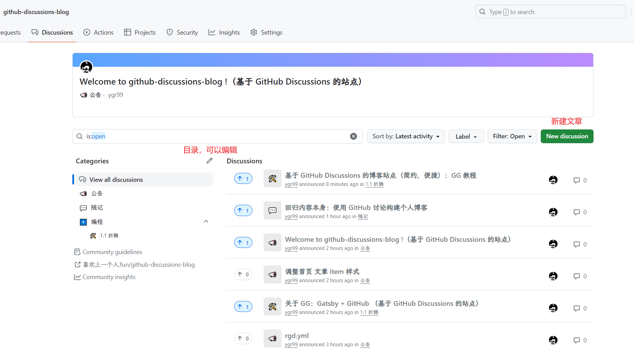Viewport: 634px width, 364px height.
Task: Click the 随记 category link under 回归内容本身
Action: tap(363, 216)
